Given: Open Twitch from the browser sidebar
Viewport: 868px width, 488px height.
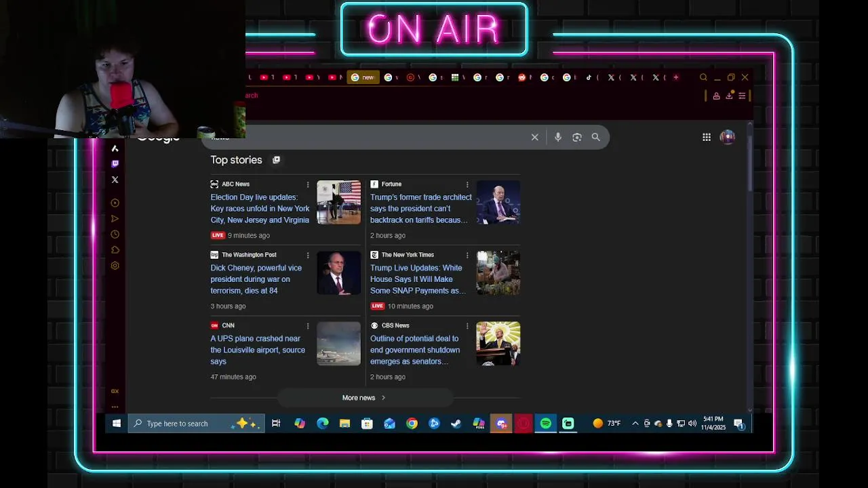Looking at the screenshot, I should coord(115,163).
